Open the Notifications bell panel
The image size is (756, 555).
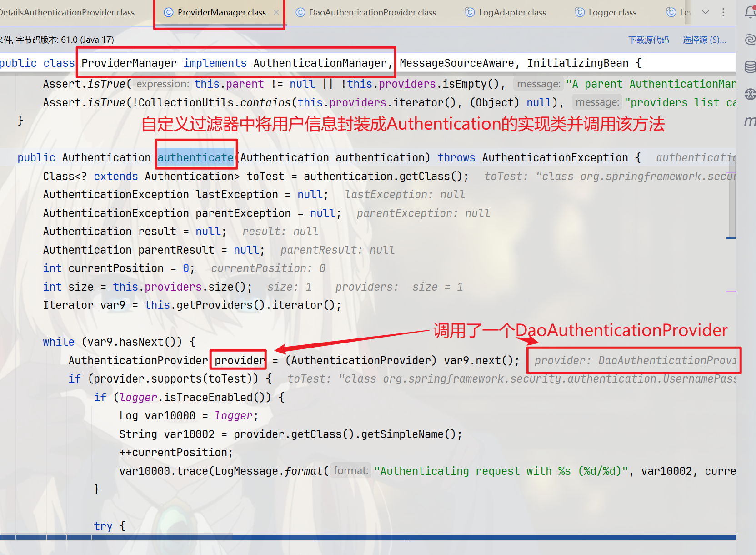(x=750, y=12)
